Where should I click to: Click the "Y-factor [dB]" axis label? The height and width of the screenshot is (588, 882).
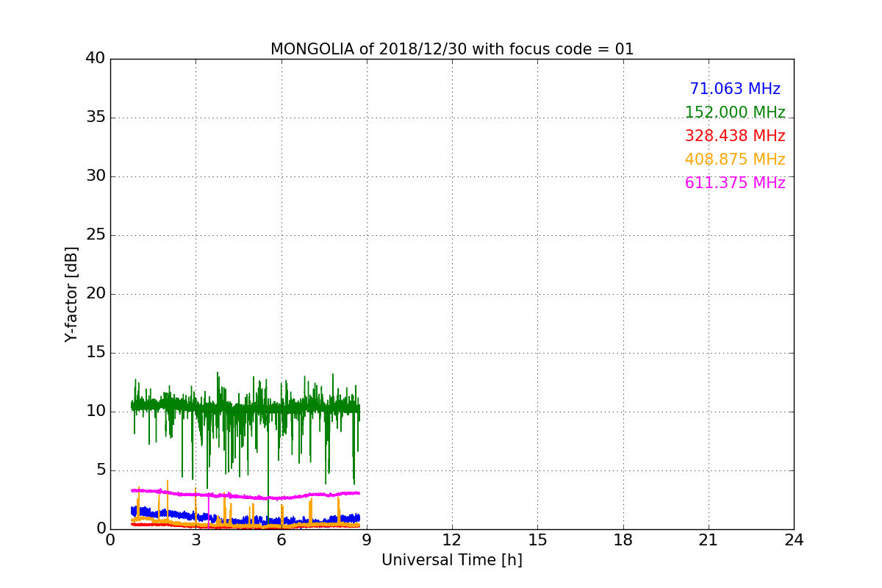click(71, 294)
